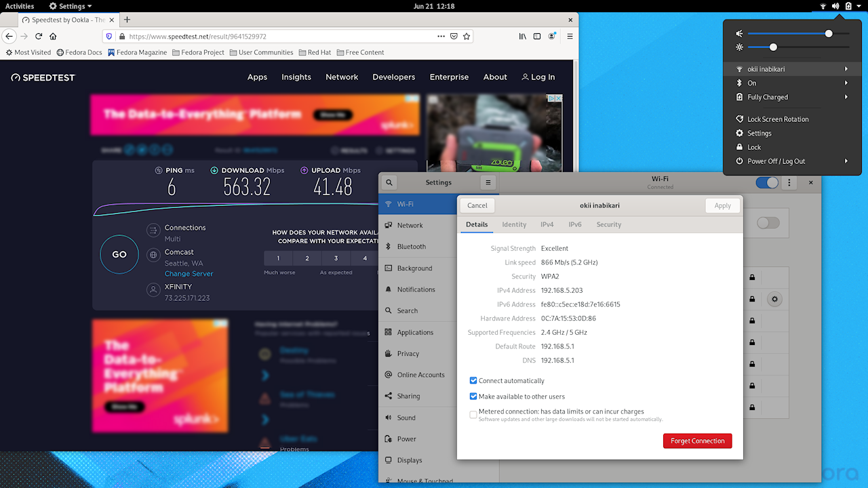Toggle the Wi-Fi switch off
This screenshot has height=488, width=868.
coord(767,182)
